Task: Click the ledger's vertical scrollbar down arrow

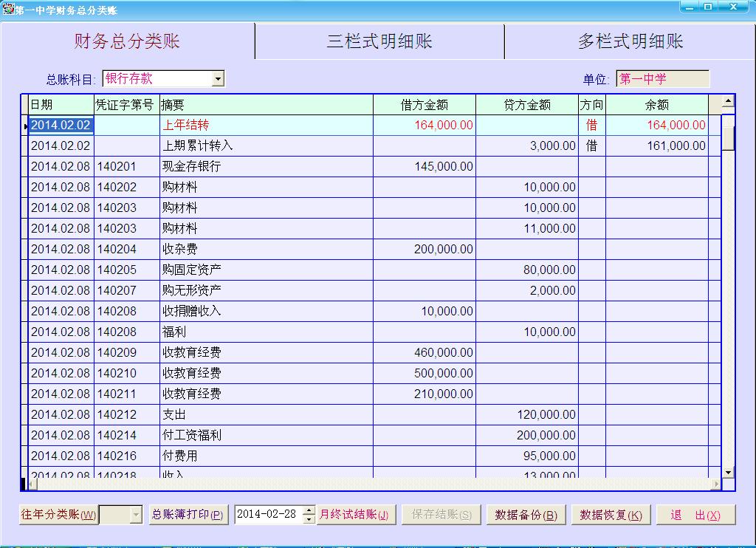Action: tap(728, 472)
